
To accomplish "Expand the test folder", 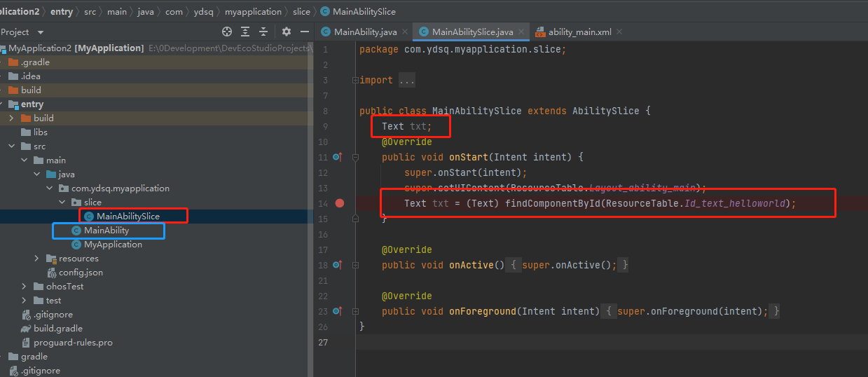I will 25,301.
